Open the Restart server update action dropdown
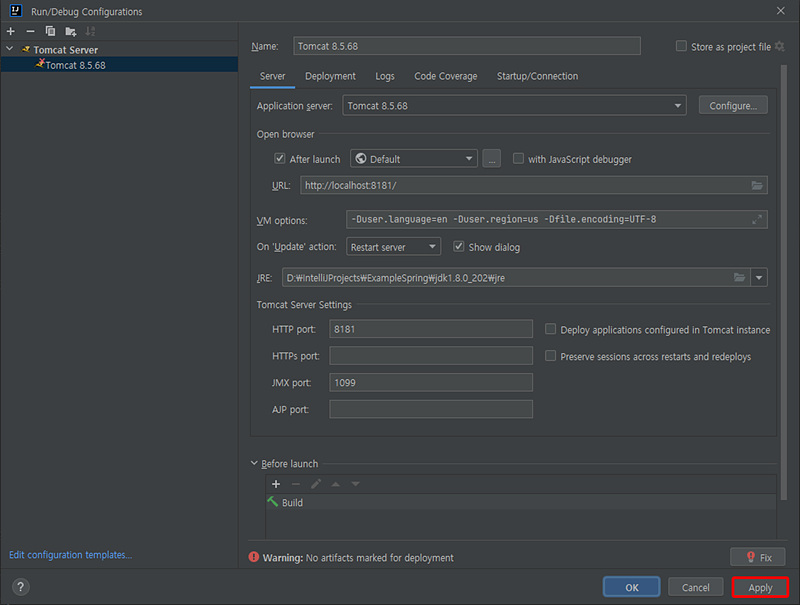 coord(393,247)
